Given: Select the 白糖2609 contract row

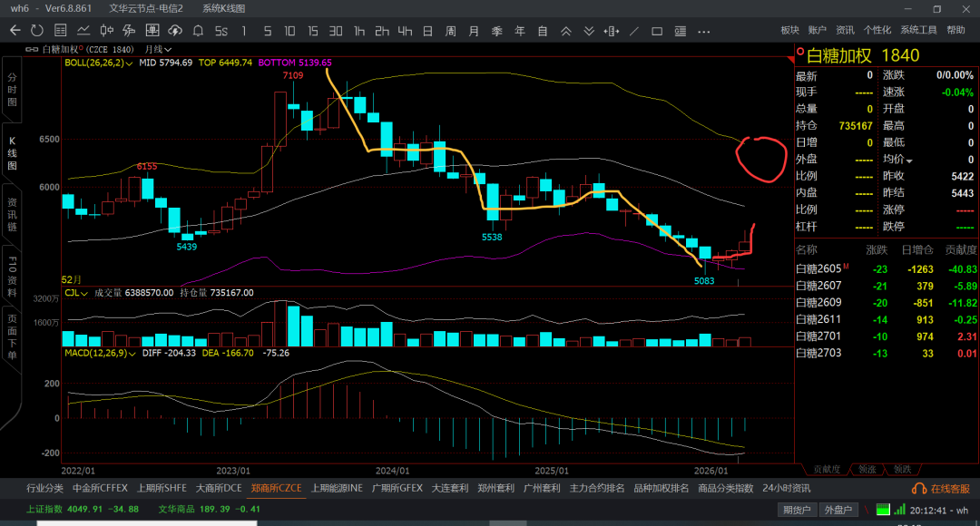Looking at the screenshot, I should [818, 303].
